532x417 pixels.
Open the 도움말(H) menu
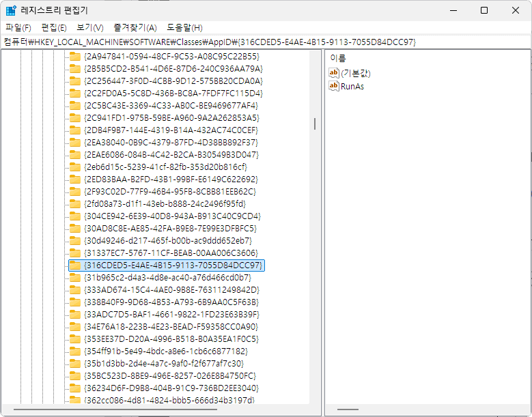(x=184, y=28)
